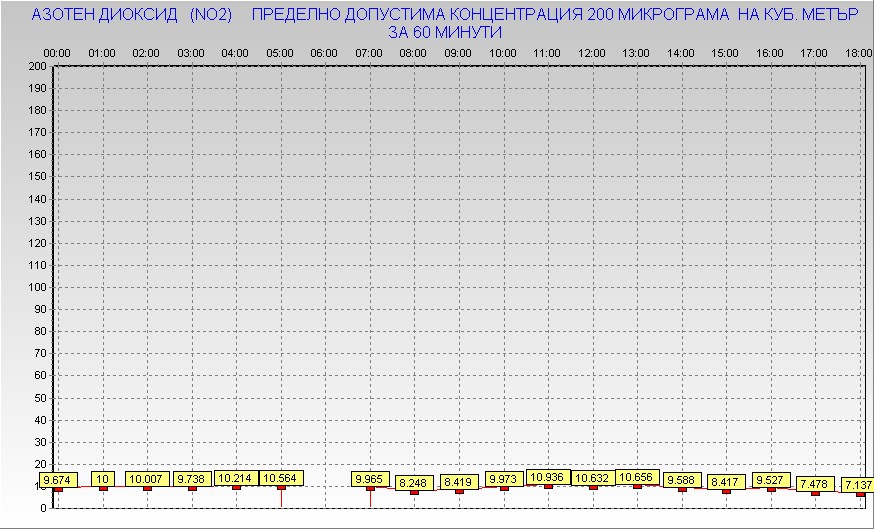874x529 pixels.
Task: Click the 18:00 time axis label
Action: pos(859,52)
